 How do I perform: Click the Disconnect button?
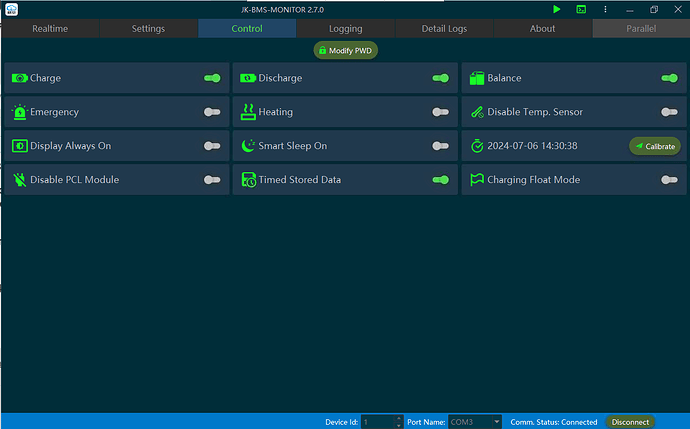[630, 422]
